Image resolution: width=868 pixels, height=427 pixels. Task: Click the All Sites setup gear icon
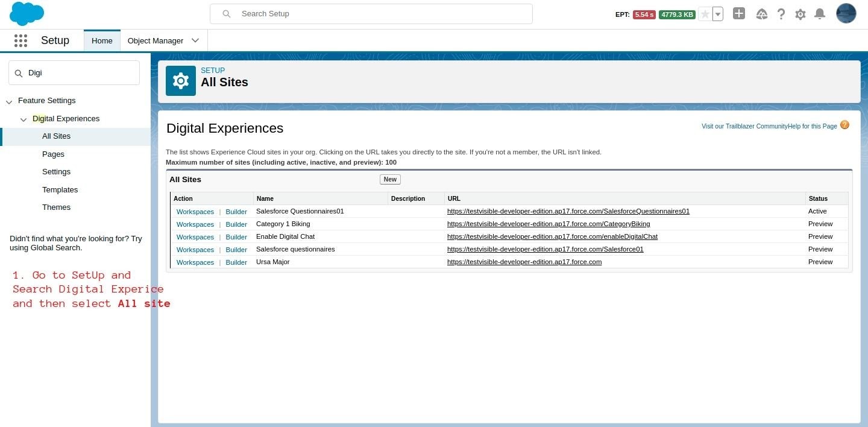[x=181, y=81]
